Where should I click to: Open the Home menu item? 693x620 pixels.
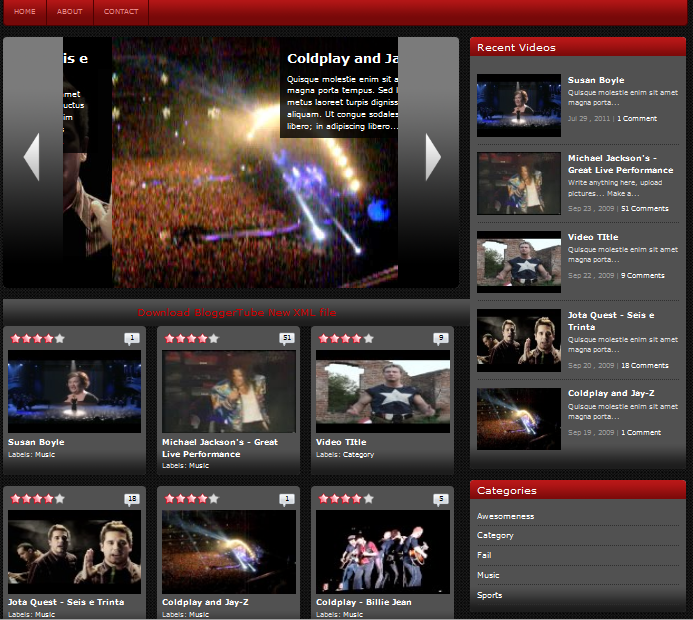(x=25, y=11)
